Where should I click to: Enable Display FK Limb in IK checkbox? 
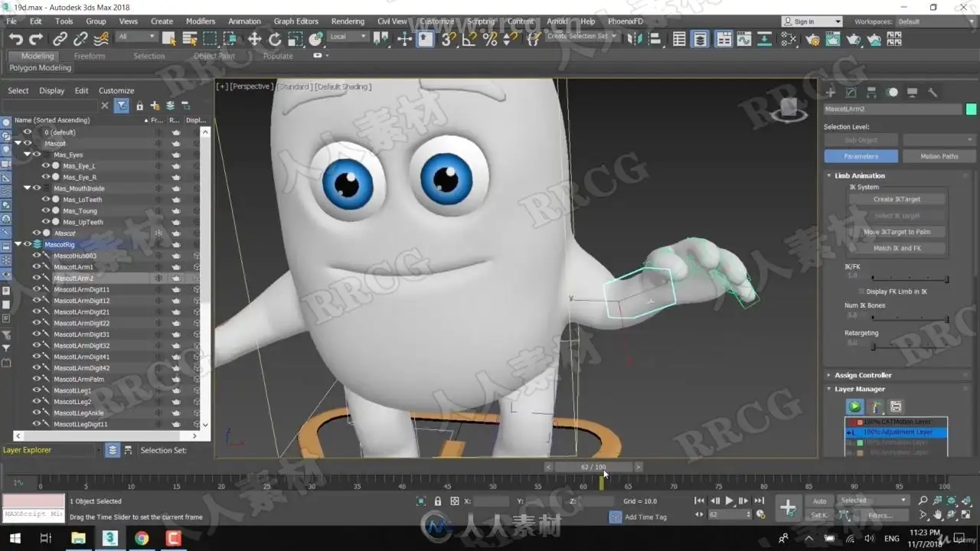click(861, 292)
